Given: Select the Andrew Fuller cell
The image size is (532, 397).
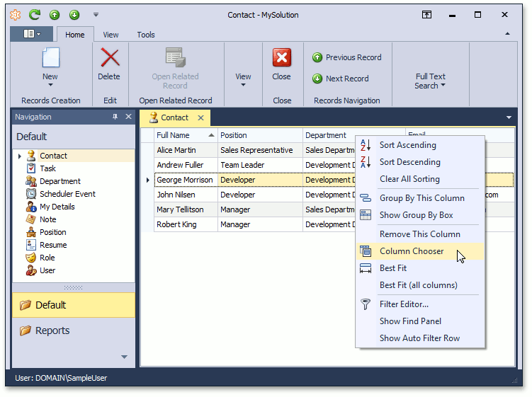Looking at the screenshot, I should pos(186,165).
